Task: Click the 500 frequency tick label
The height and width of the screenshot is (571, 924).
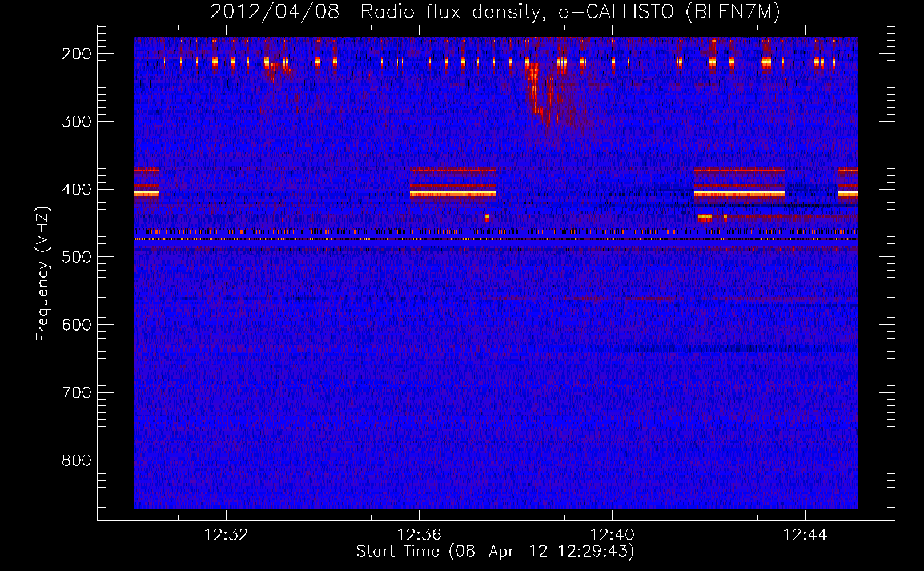Action: coord(77,257)
